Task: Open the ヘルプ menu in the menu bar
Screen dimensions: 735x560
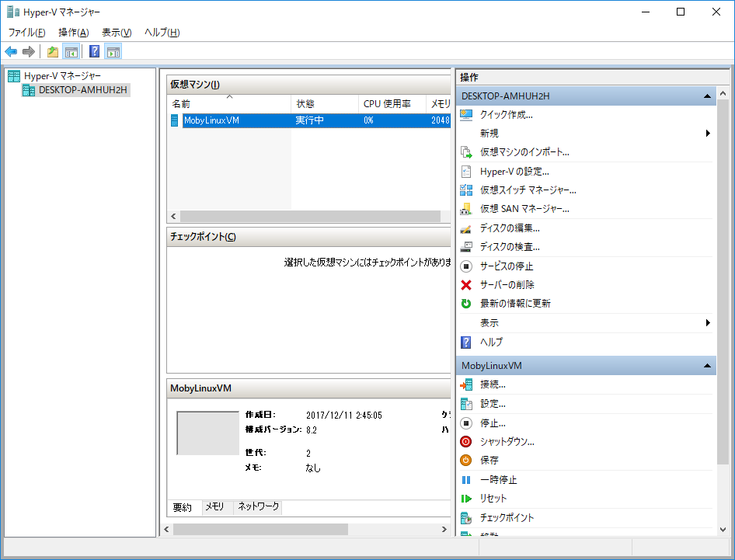Action: pyautogui.click(x=162, y=33)
